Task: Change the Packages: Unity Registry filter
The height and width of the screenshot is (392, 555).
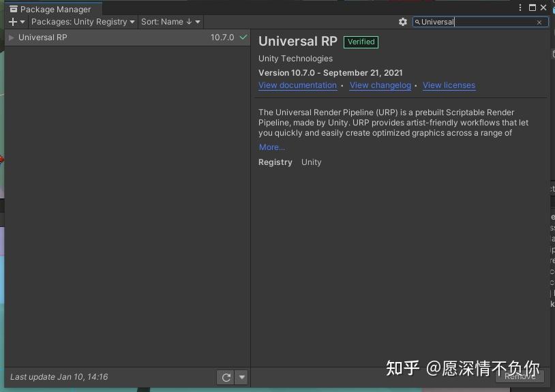Action: click(82, 22)
